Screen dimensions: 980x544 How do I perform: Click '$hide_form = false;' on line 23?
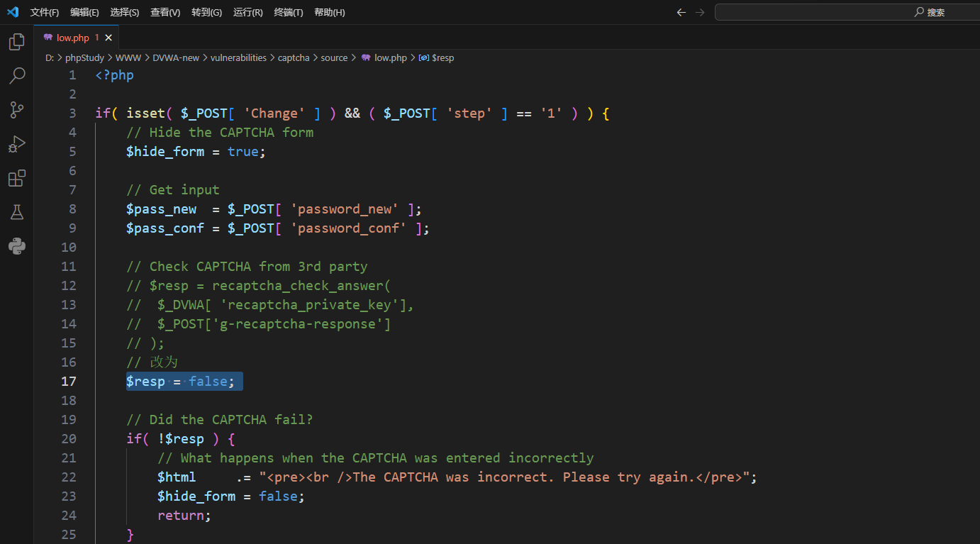231,496
